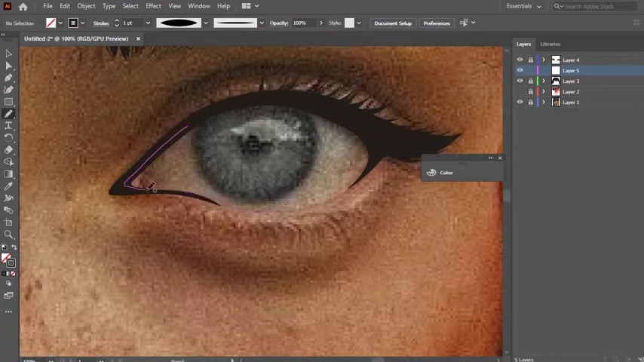The width and height of the screenshot is (644, 362).
Task: Select the Blend tool
Action: tap(8, 210)
